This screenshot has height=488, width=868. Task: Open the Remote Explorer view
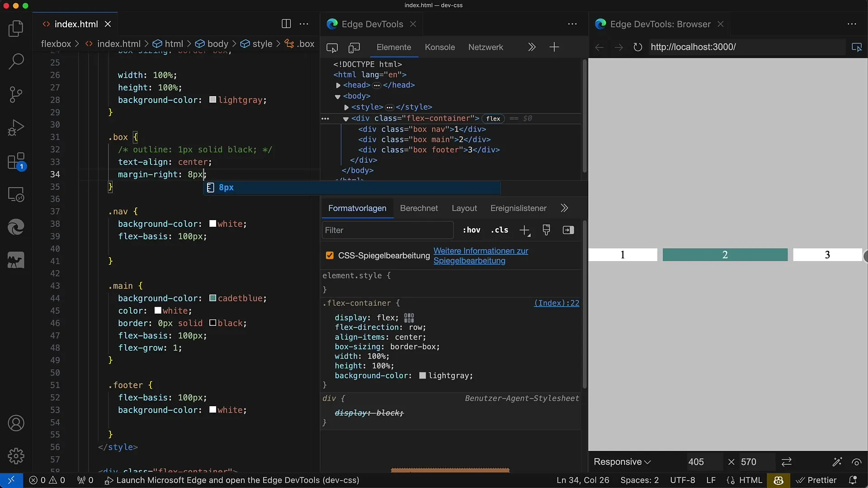tap(16, 195)
